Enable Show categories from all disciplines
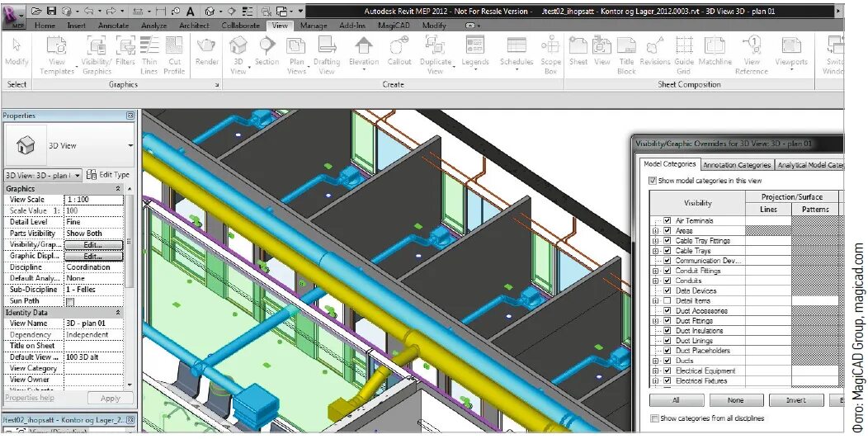This screenshot has height=439, width=868. 655,418
